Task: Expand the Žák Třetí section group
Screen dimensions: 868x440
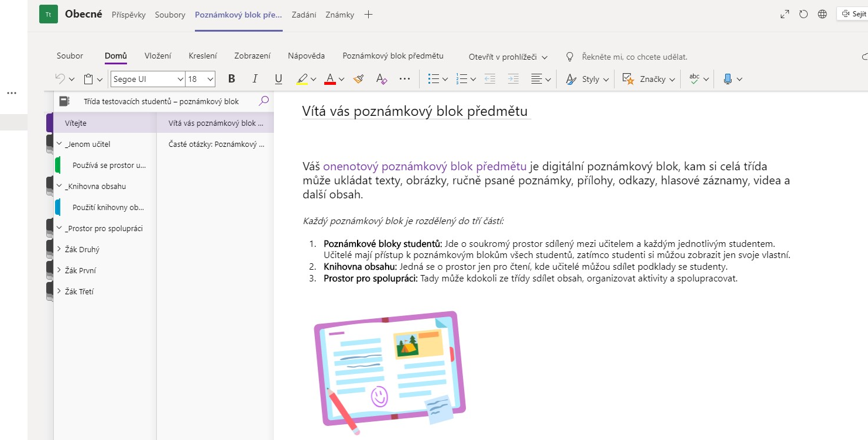Action: 59,291
